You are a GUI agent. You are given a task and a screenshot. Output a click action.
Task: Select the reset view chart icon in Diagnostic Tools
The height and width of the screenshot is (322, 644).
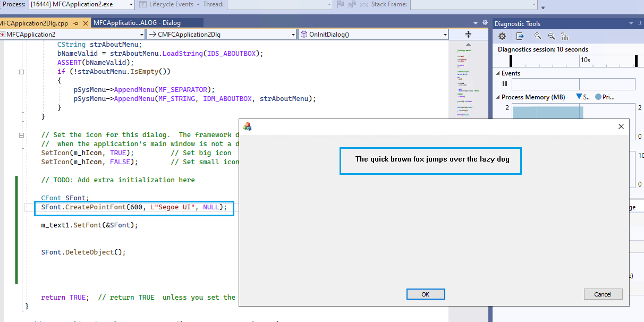point(564,37)
